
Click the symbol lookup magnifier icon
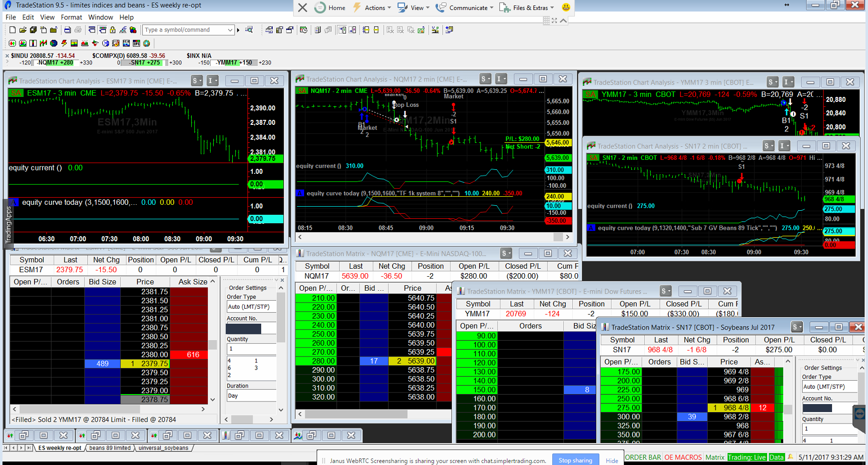249,30
